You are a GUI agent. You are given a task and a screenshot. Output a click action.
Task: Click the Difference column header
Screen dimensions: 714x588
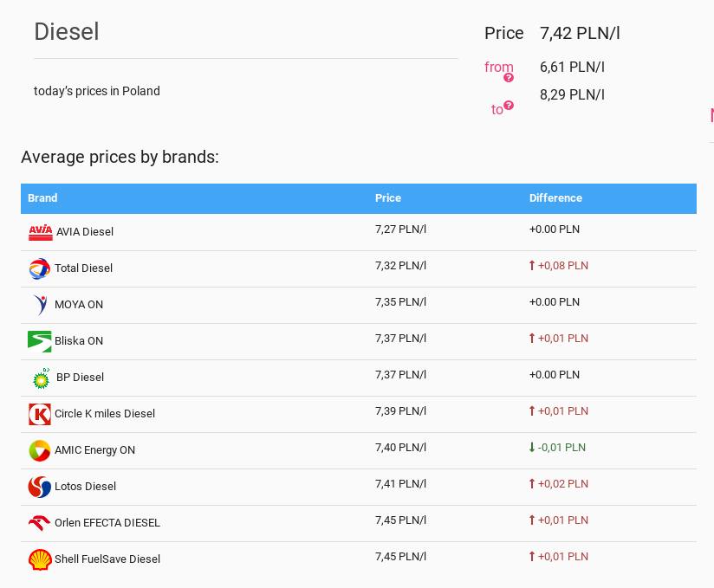coord(555,198)
